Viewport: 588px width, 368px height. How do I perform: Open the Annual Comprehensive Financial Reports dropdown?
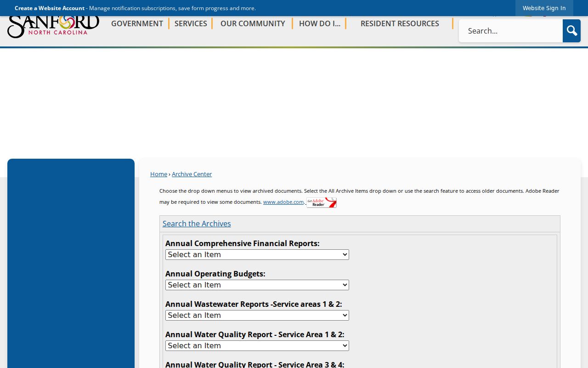tap(257, 254)
